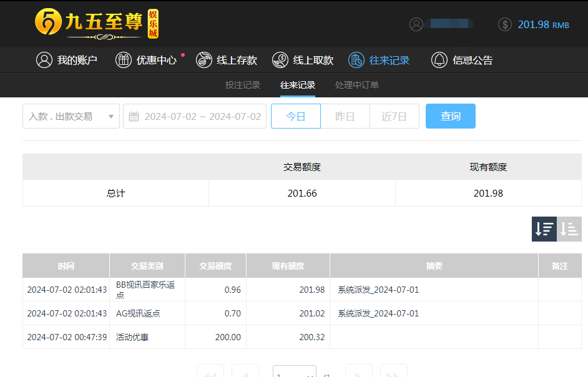The image size is (588, 377).
Task: Switch to 处理中订单 tab
Action: point(357,85)
